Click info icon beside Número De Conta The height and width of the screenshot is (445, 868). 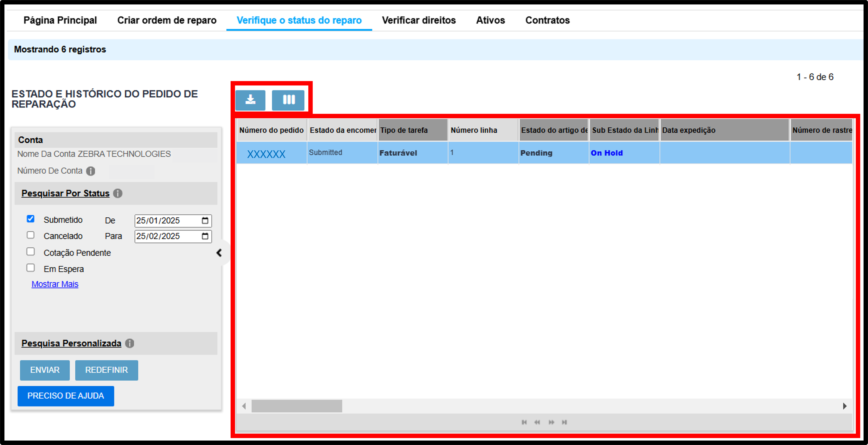(x=91, y=171)
